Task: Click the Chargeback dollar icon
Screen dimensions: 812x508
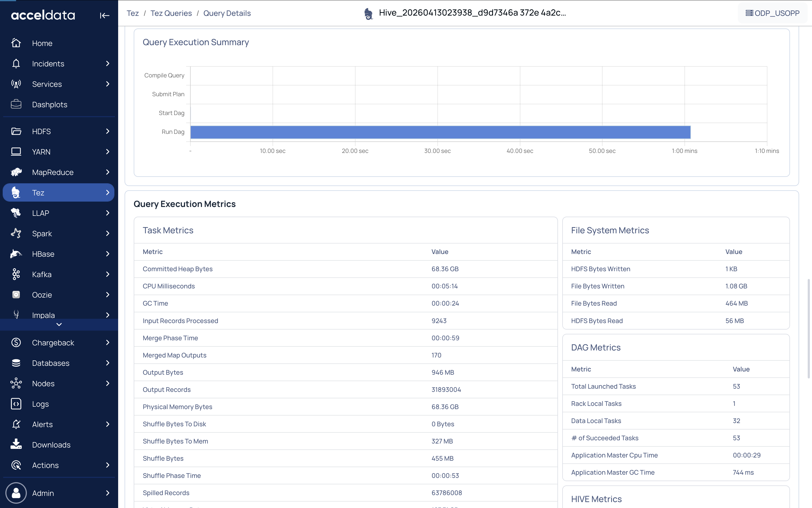Action: [16, 343]
